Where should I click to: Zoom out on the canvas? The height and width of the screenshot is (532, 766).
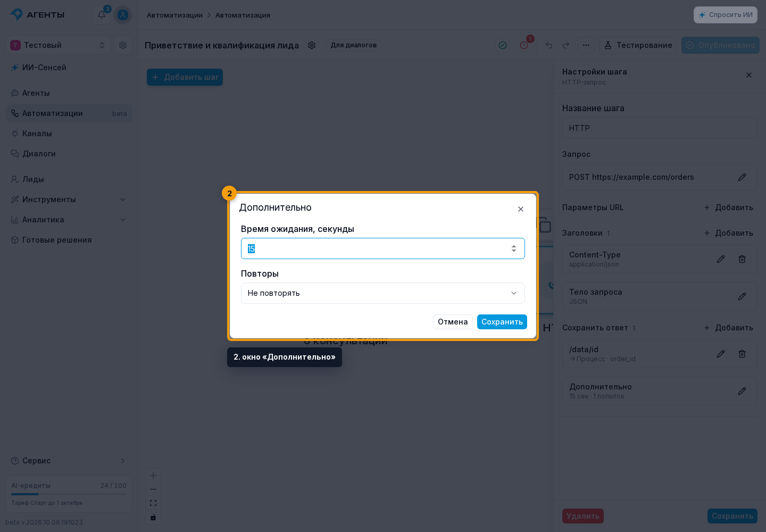(x=153, y=489)
